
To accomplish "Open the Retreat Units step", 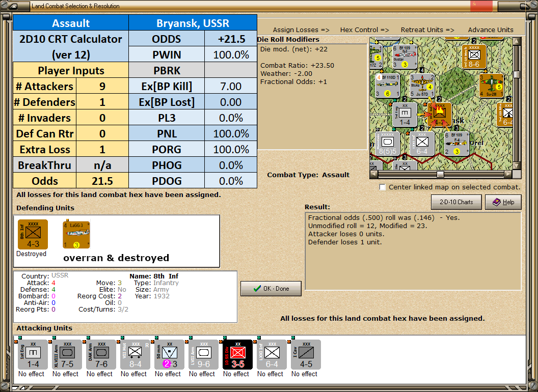I will [427, 30].
